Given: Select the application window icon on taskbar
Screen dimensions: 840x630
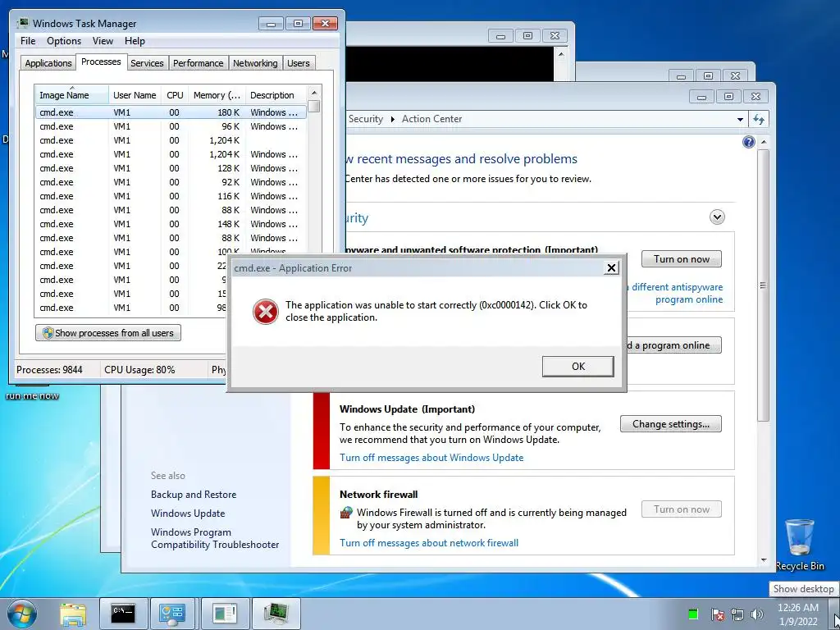Looking at the screenshot, I should click(225, 614).
